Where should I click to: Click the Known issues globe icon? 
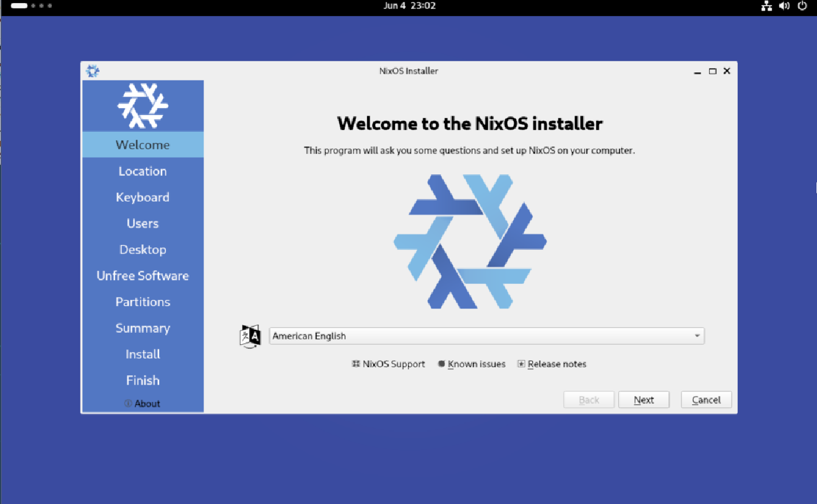441,364
